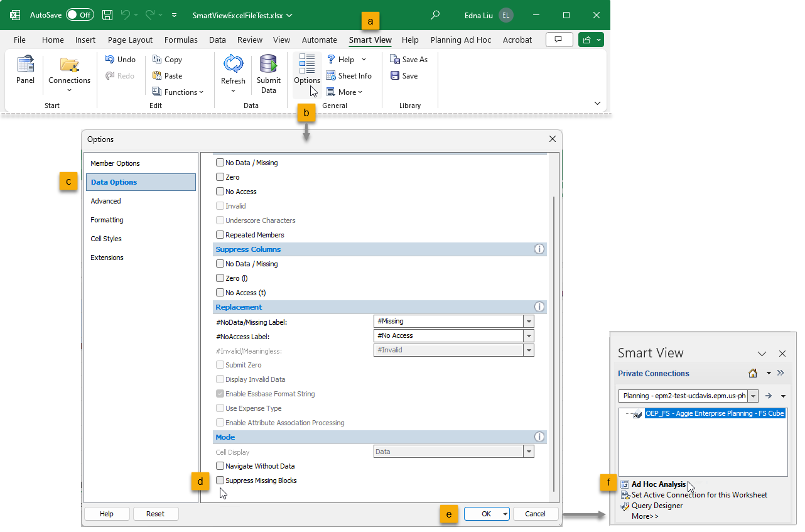Screen dimensions: 805x532
Task: Toggle the AutoSave switch
Action: (80, 14)
